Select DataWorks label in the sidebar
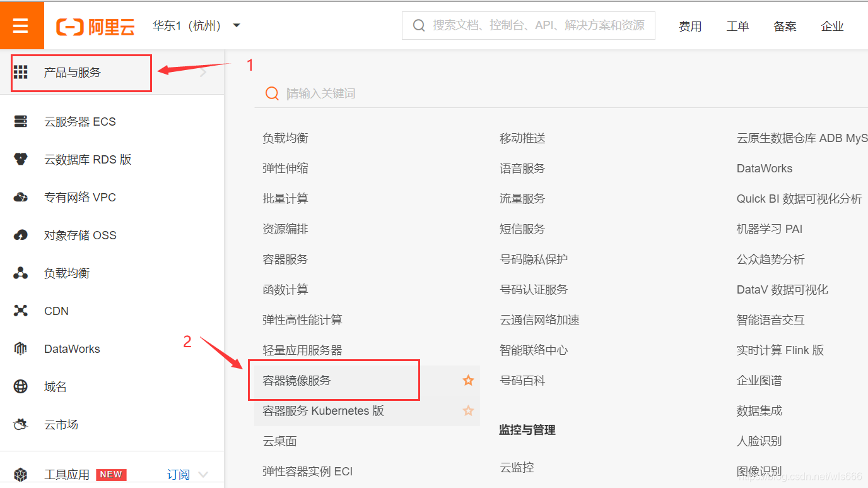This screenshot has width=868, height=488. pos(72,349)
